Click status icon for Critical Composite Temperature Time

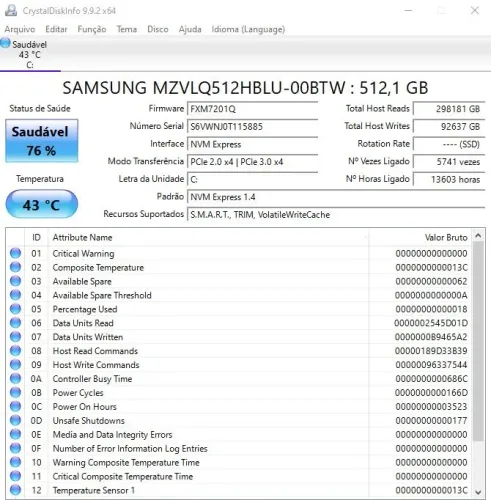[x=15, y=476]
